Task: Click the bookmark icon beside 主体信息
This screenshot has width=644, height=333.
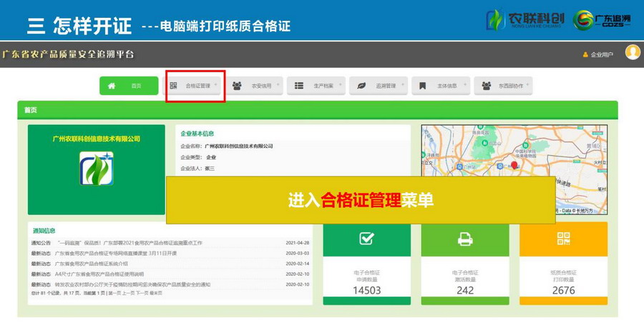Action: pyautogui.click(x=423, y=86)
